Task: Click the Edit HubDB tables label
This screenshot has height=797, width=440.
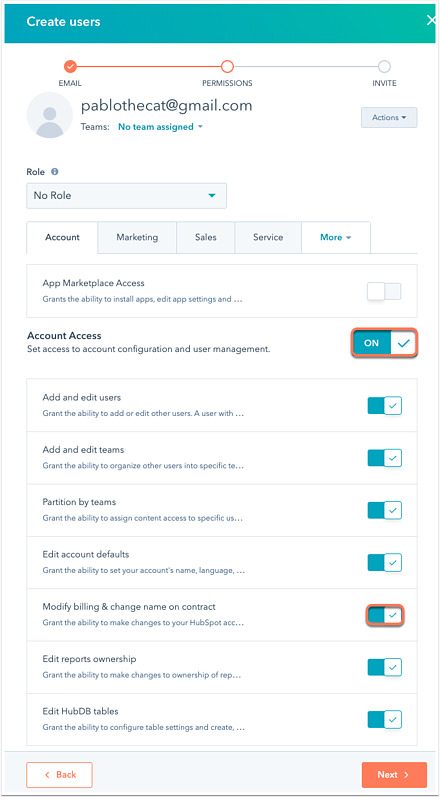Action: [x=80, y=712]
